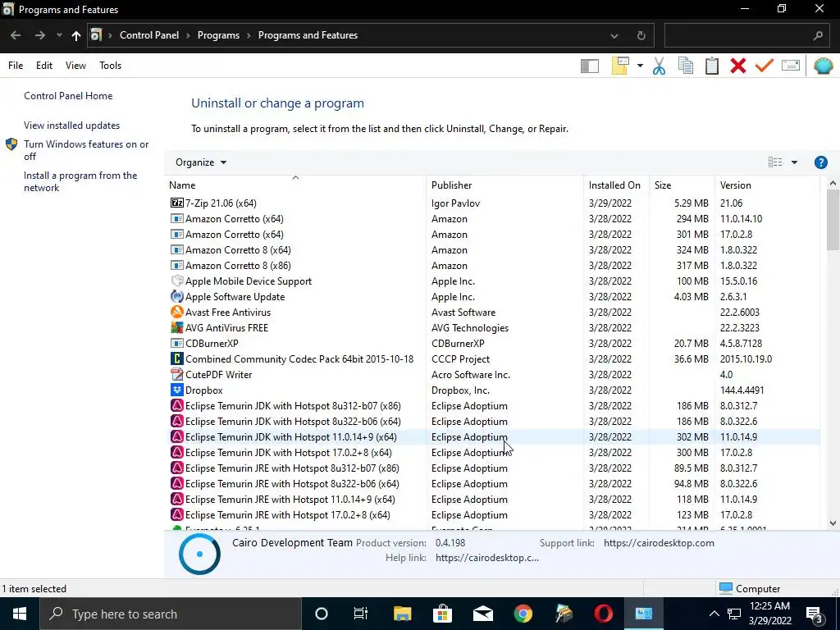This screenshot has width=840, height=630.
Task: Click the Rename toolbar icon
Action: [x=791, y=66]
